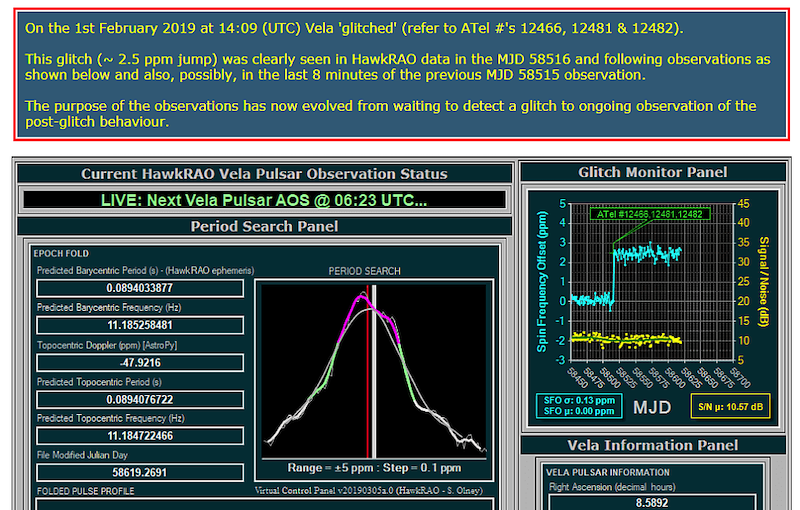Select the Predicted Barycentric Frequency value 11.185258481

click(140, 325)
